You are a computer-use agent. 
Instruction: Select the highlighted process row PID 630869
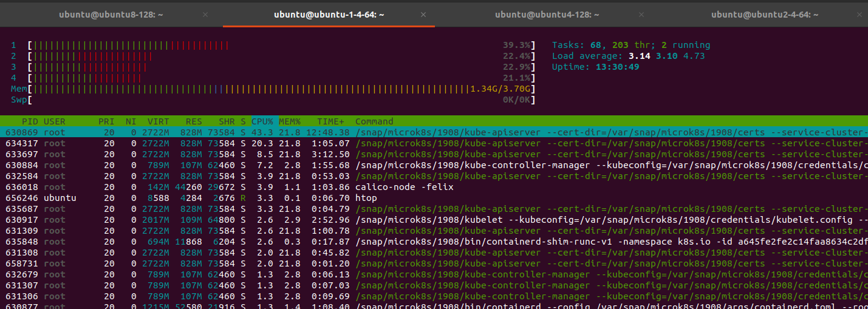click(x=434, y=132)
